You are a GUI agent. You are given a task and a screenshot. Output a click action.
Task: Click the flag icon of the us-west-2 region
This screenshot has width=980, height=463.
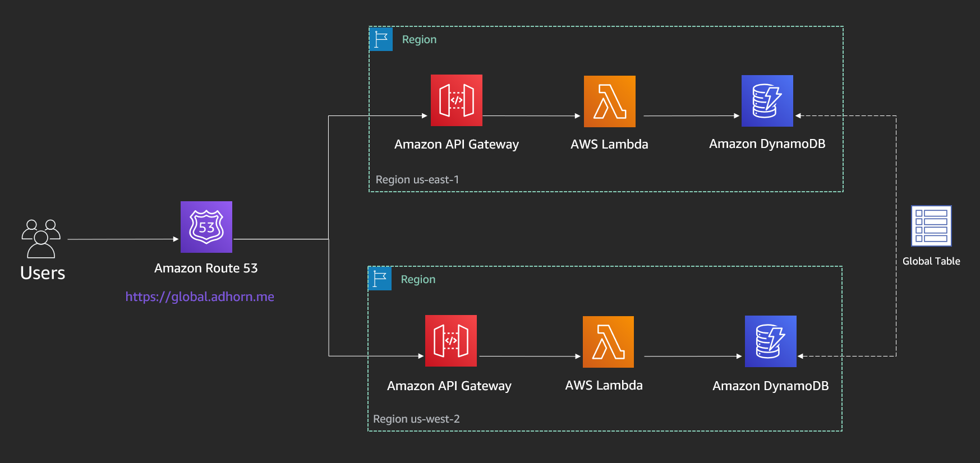pyautogui.click(x=380, y=279)
